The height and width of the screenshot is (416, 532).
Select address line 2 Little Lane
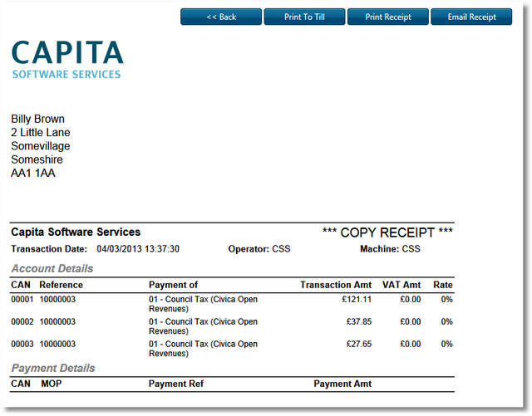(x=41, y=133)
